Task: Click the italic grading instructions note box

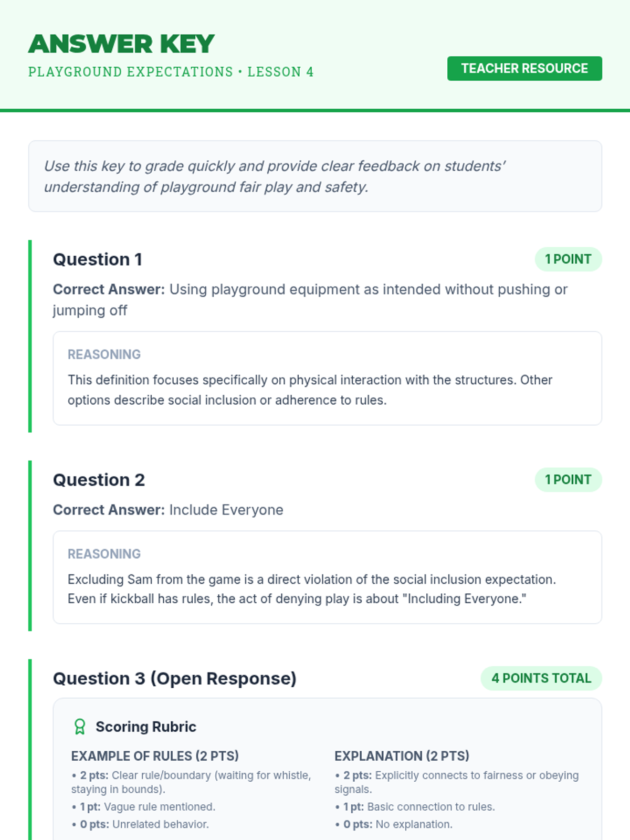Action: (x=314, y=176)
